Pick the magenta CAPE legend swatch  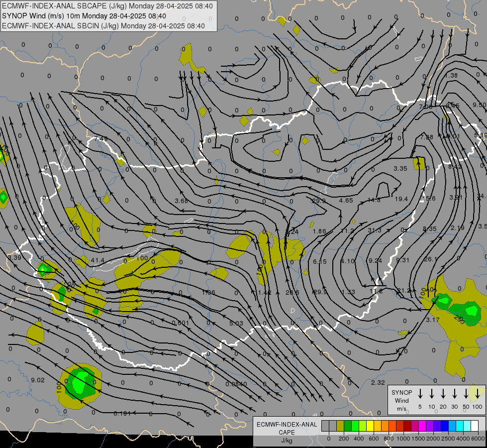pyautogui.click(x=422, y=426)
